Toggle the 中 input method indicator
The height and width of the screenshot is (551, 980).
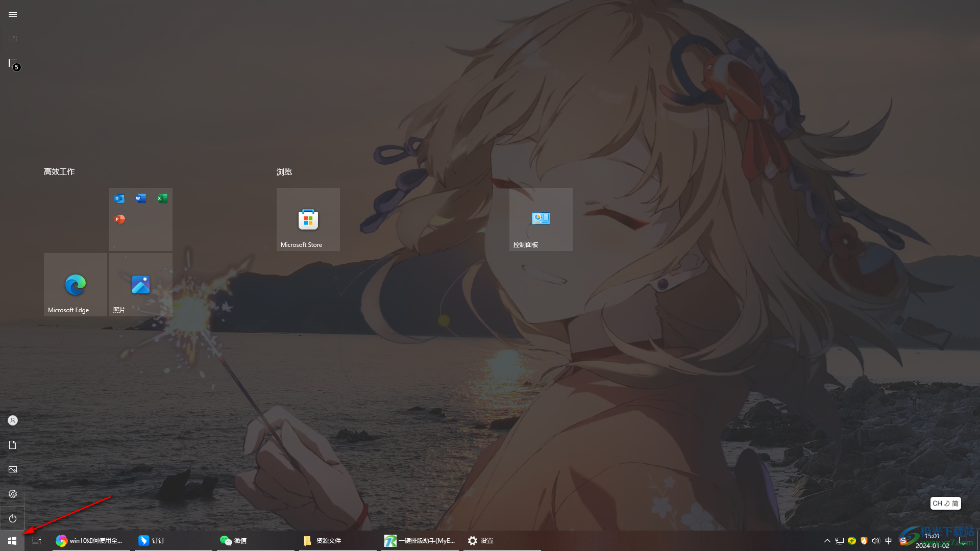(889, 541)
